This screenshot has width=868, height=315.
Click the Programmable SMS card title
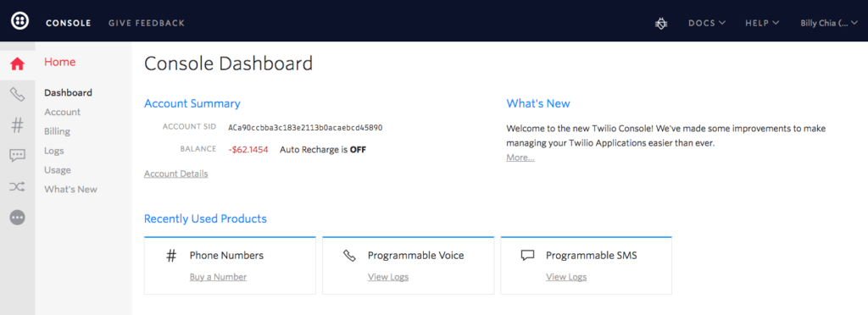(591, 256)
